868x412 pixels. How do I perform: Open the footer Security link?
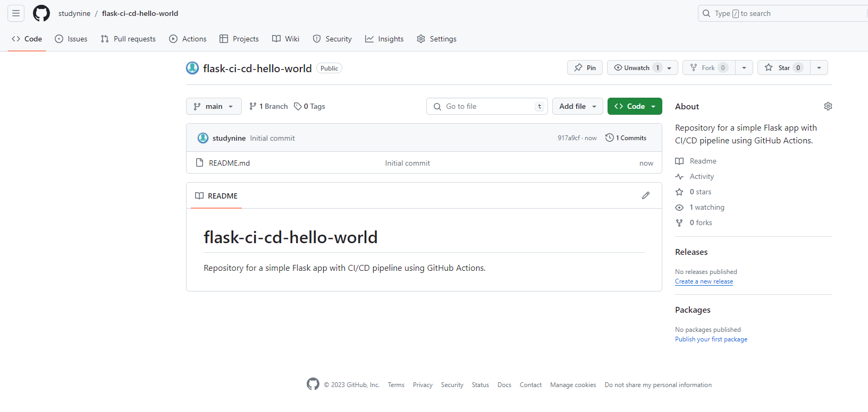point(452,385)
